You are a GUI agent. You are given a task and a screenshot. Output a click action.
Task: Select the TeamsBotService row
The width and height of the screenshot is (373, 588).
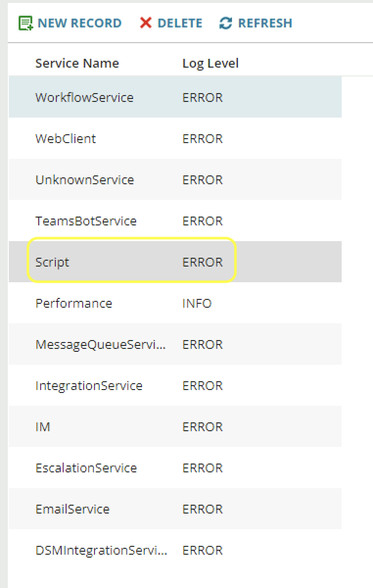click(x=175, y=220)
